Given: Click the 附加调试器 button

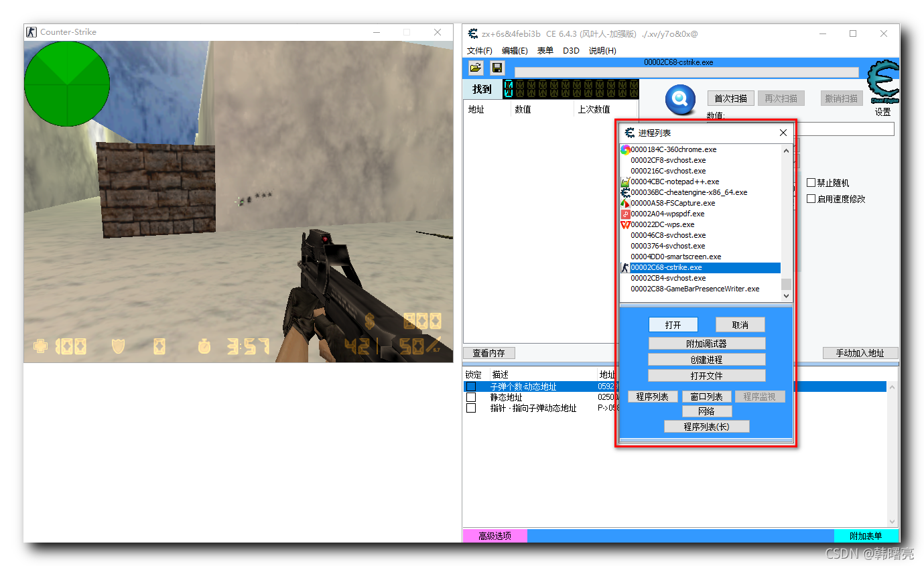Looking at the screenshot, I should click(707, 344).
